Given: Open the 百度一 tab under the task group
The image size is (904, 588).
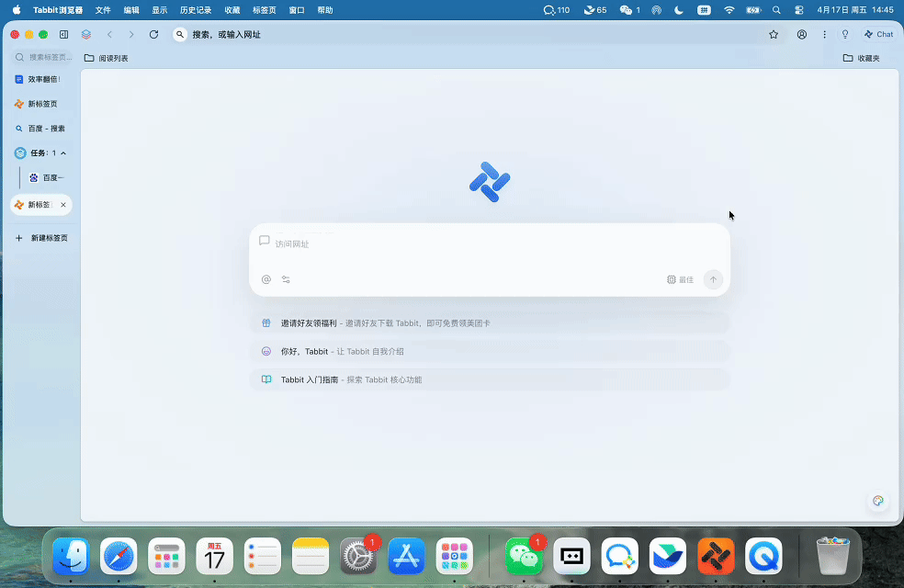Looking at the screenshot, I should tap(48, 177).
